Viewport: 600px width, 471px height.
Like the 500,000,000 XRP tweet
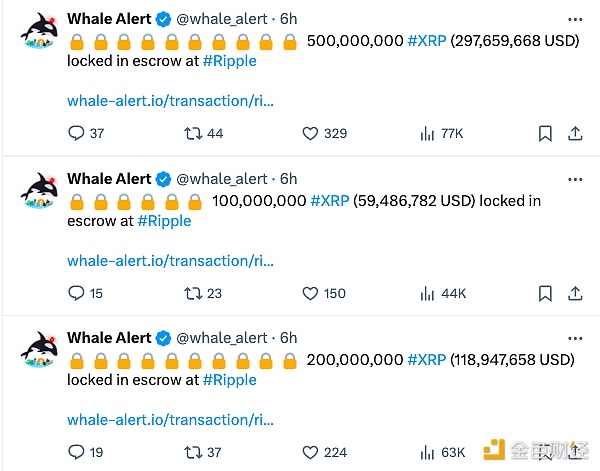(x=310, y=133)
